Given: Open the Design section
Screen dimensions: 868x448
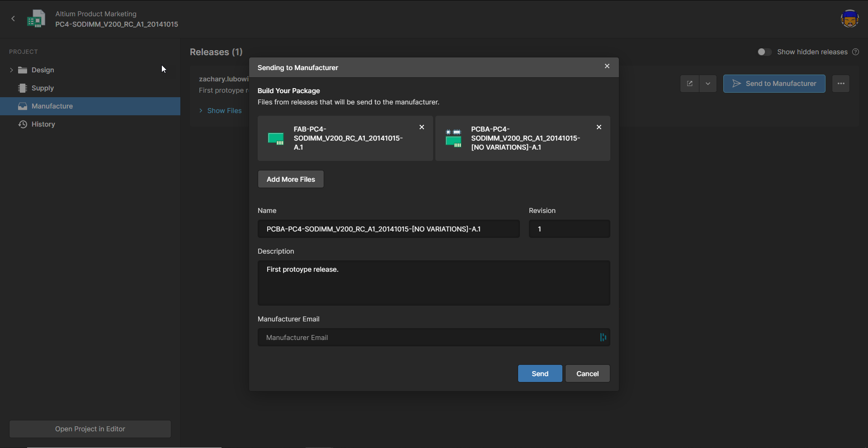Looking at the screenshot, I should coord(43,70).
